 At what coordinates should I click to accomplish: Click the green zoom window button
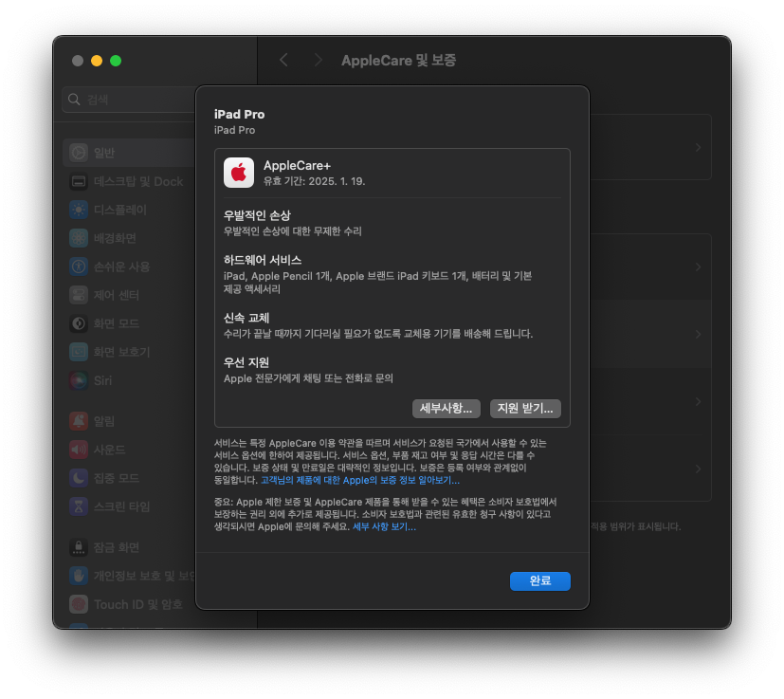click(116, 61)
